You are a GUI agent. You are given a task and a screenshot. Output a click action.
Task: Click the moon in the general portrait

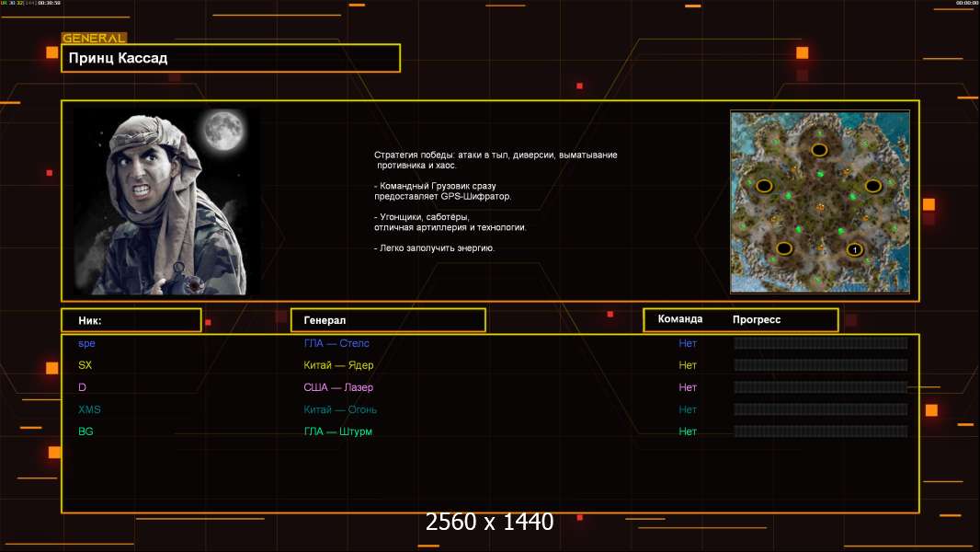219,131
